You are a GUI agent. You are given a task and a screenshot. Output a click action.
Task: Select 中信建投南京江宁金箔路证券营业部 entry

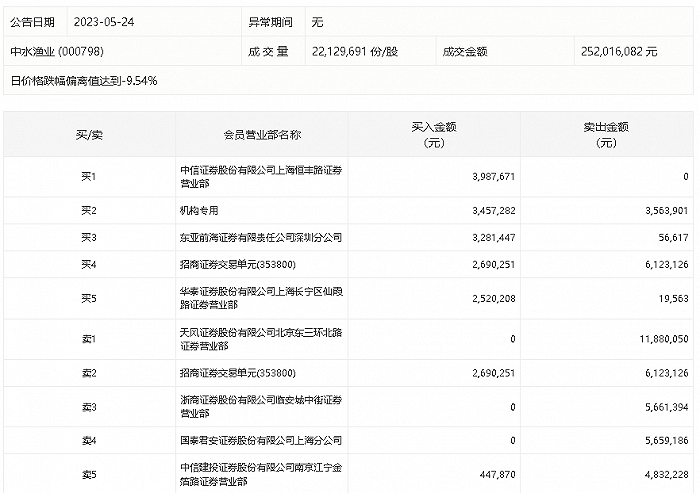pyautogui.click(x=260, y=475)
